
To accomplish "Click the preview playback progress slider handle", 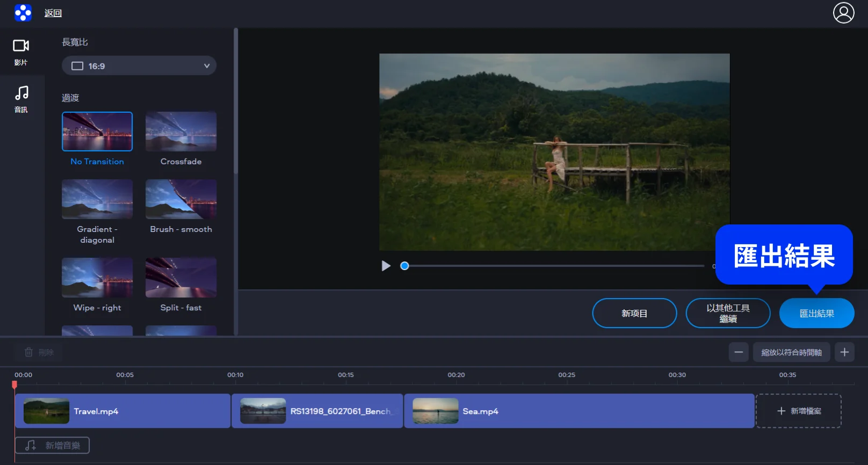I will point(405,266).
